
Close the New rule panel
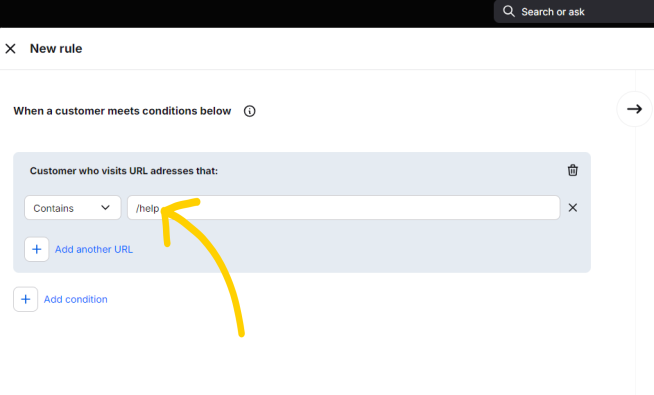(x=10, y=49)
